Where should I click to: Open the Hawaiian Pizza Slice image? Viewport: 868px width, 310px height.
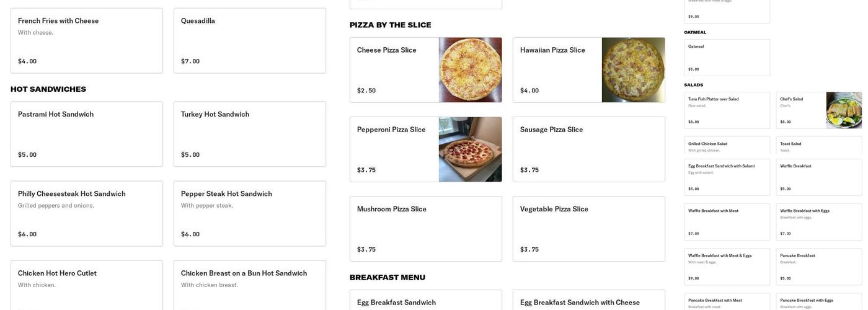click(x=633, y=70)
